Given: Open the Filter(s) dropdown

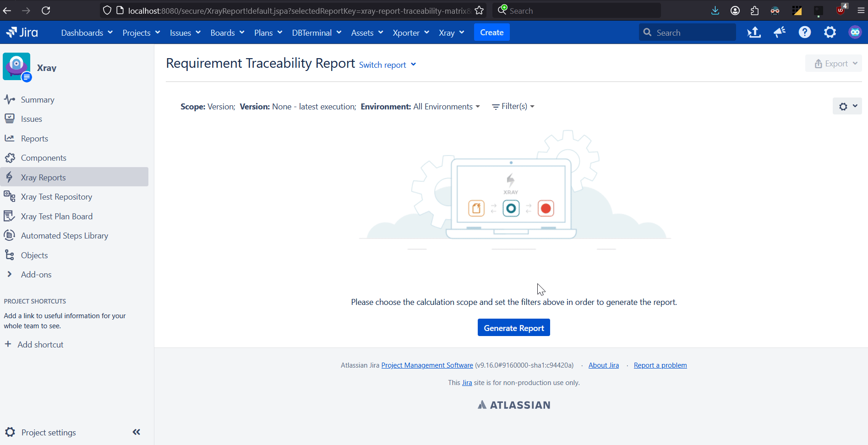Looking at the screenshot, I should point(513,106).
